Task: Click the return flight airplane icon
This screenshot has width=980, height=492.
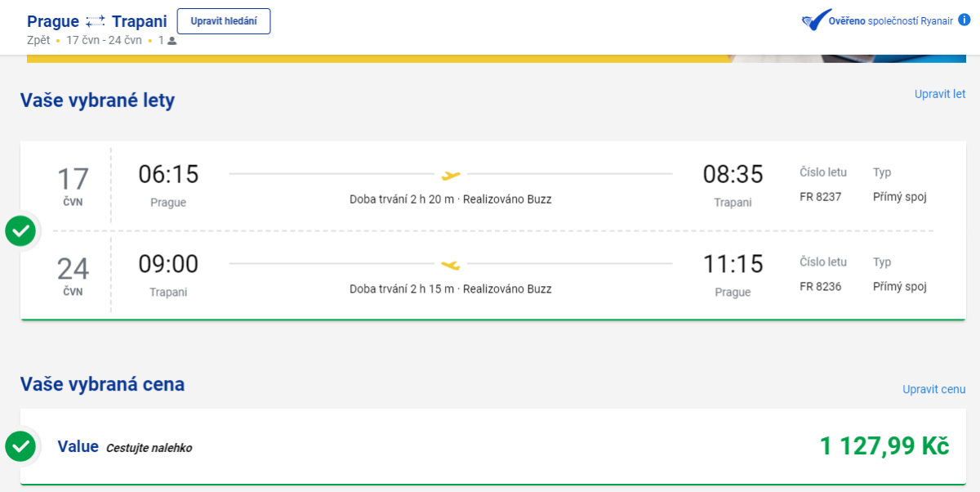Action: point(451,264)
